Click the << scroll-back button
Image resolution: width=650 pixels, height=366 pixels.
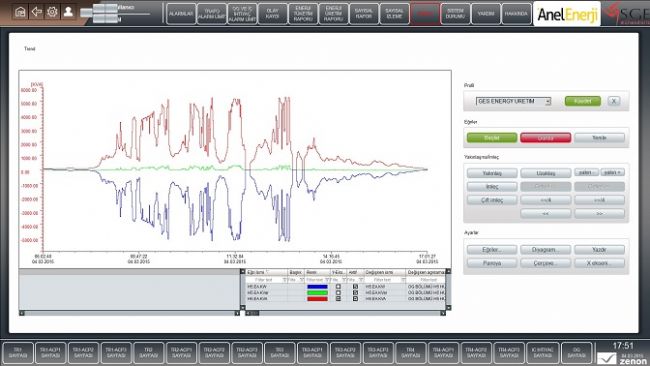(x=546, y=213)
